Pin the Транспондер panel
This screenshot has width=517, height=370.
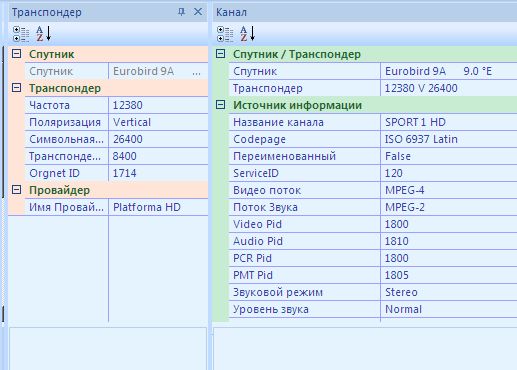tap(181, 12)
